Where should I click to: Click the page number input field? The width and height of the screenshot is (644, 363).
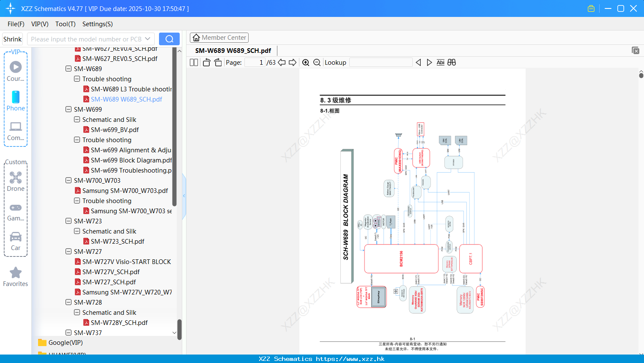[255, 63]
